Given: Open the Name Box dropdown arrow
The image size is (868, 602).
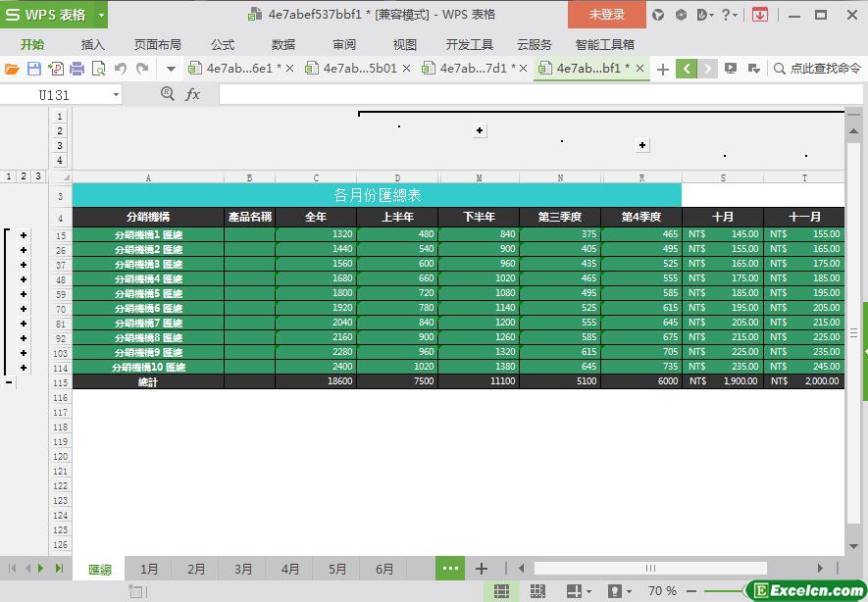Looking at the screenshot, I should coord(116,94).
